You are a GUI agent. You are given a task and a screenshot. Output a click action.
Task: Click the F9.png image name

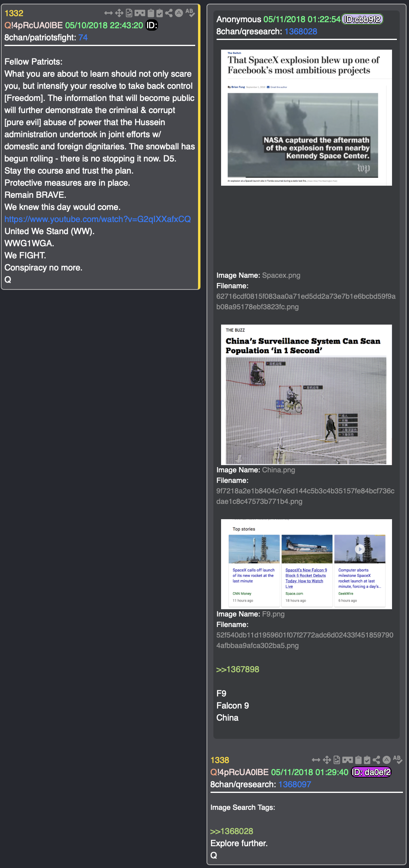(x=273, y=614)
